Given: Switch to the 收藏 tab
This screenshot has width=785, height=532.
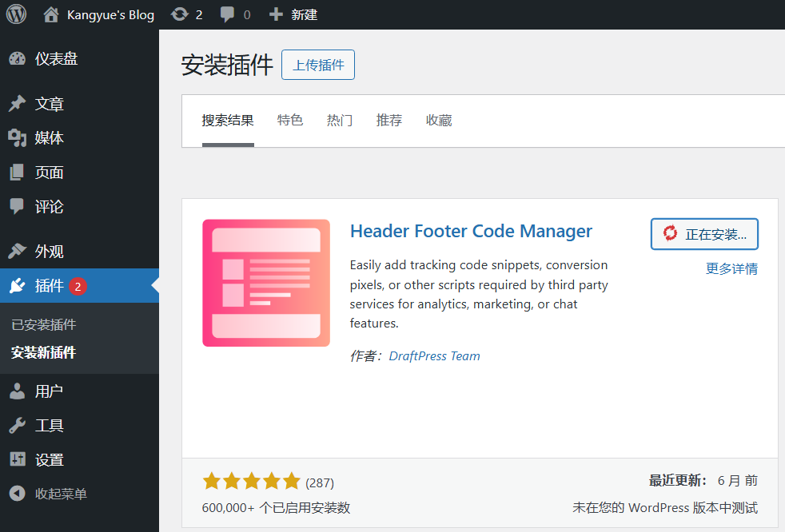Looking at the screenshot, I should point(439,120).
